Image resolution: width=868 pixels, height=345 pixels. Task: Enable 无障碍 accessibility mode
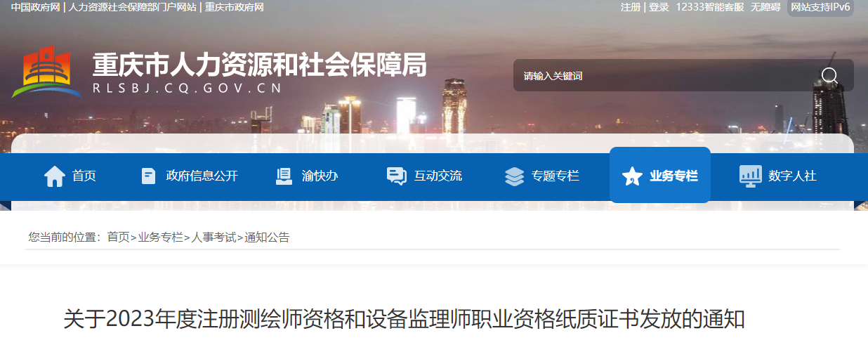click(x=765, y=7)
